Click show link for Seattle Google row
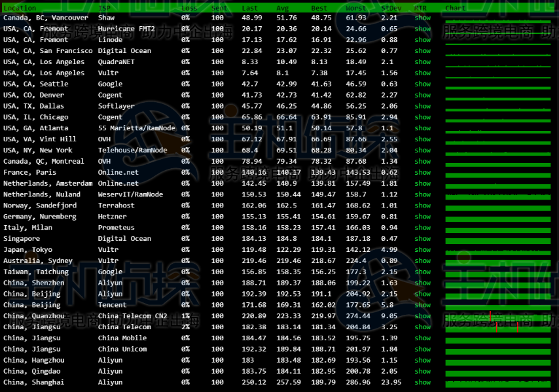The height and width of the screenshot is (392, 559). point(422,84)
